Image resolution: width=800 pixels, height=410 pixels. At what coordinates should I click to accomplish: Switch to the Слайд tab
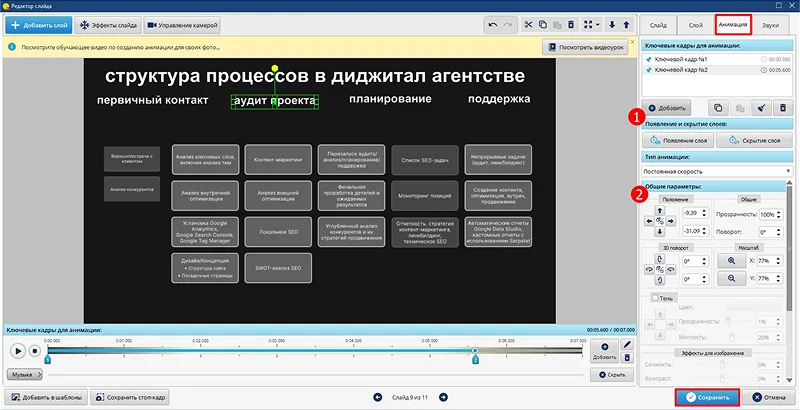[x=658, y=25]
